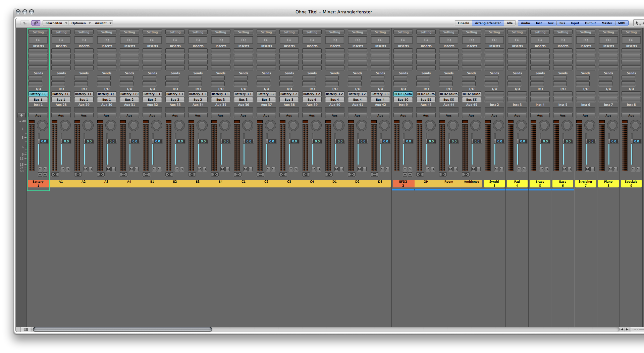
Task: Click the hierarchy up arrow icon
Action: 24,23
